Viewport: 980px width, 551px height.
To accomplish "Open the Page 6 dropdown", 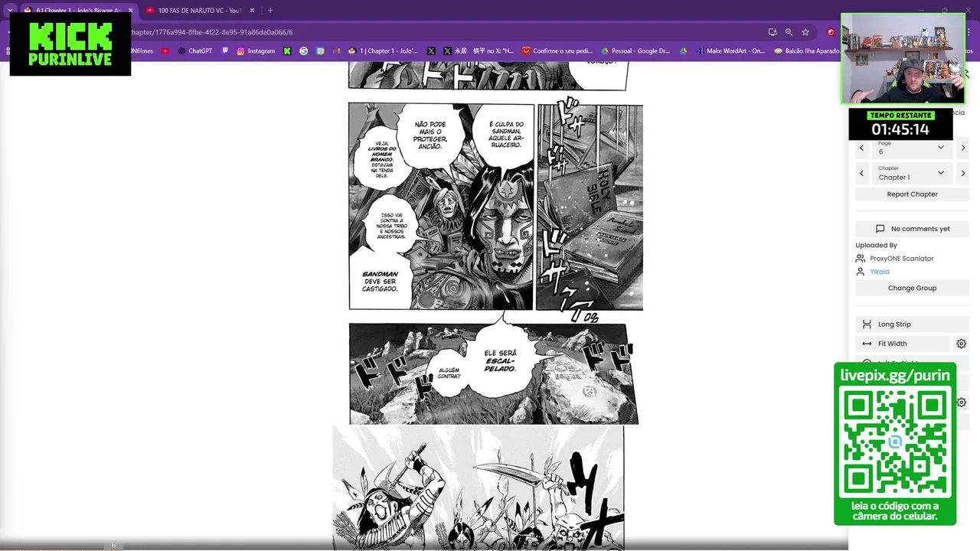I will (x=911, y=148).
